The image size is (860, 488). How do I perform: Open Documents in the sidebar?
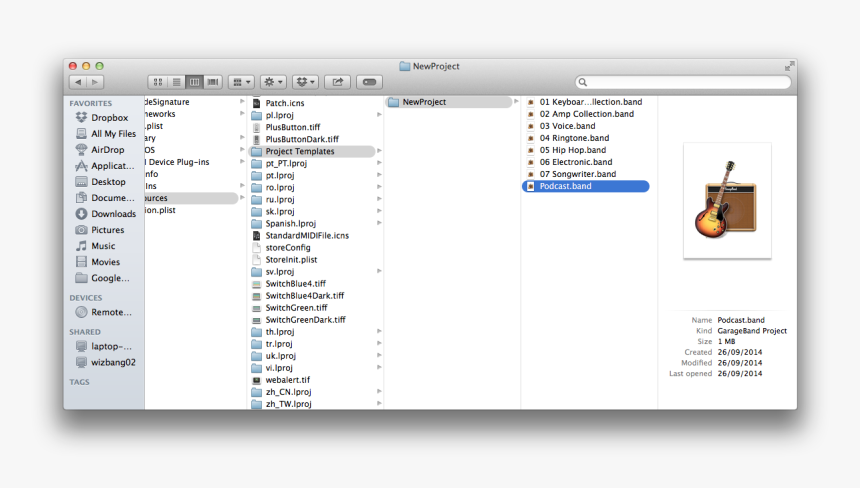click(105, 198)
